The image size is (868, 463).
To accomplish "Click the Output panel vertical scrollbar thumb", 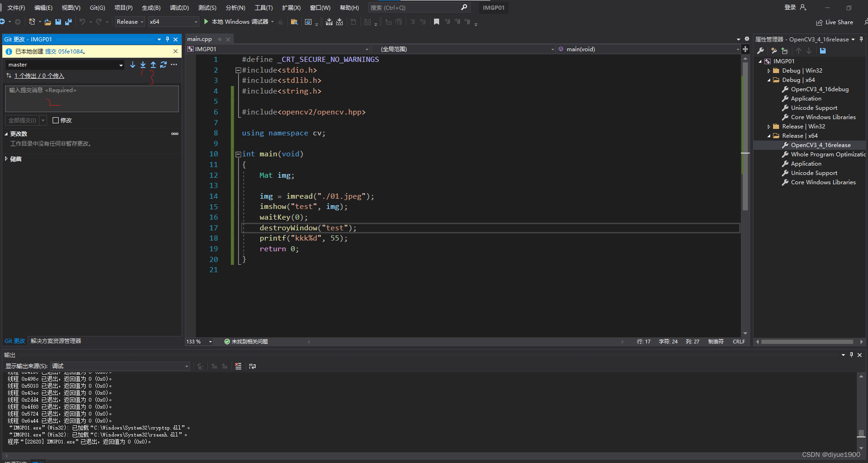I will click(x=861, y=434).
